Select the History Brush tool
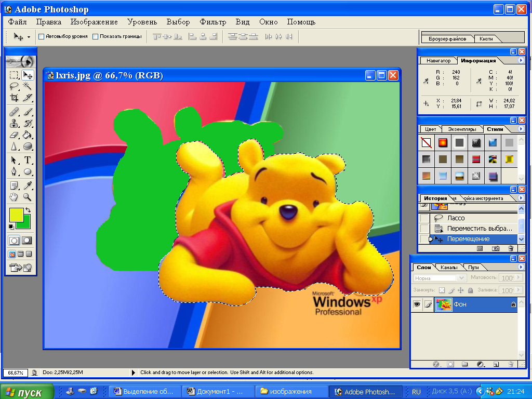This screenshot has height=399, width=532. coord(28,123)
